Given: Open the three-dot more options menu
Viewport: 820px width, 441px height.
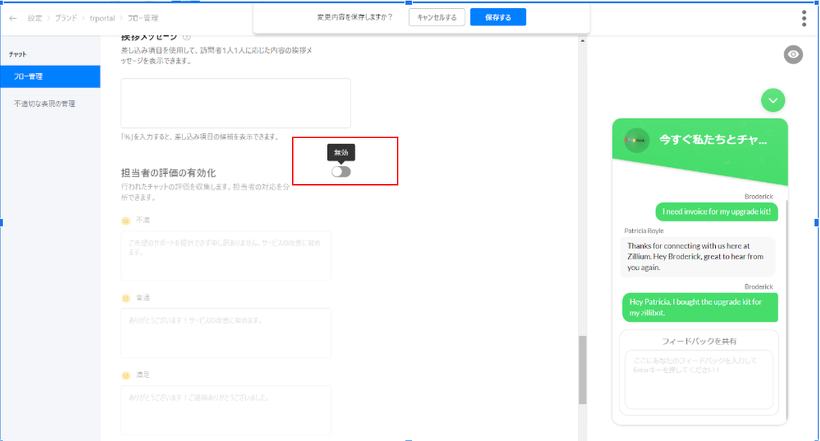Looking at the screenshot, I should (803, 18).
